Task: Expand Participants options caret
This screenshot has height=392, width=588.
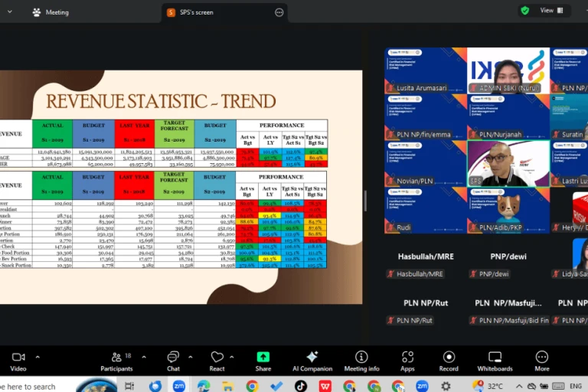Action: coord(144,357)
